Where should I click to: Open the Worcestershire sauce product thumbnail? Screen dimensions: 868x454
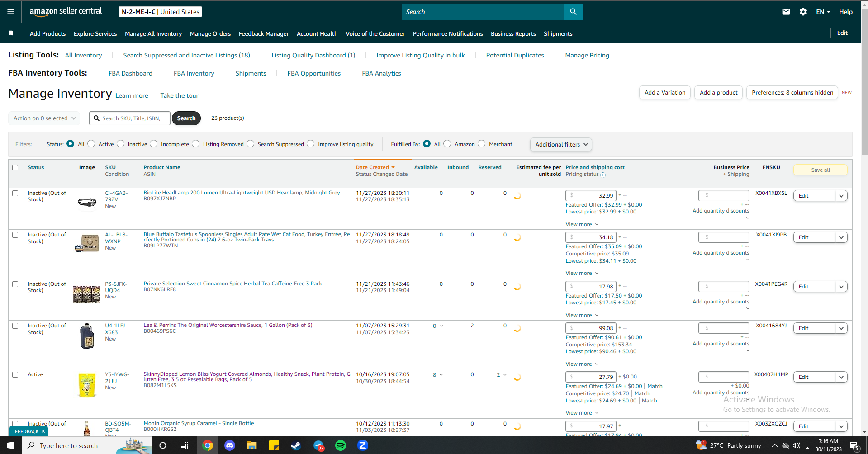tap(87, 336)
